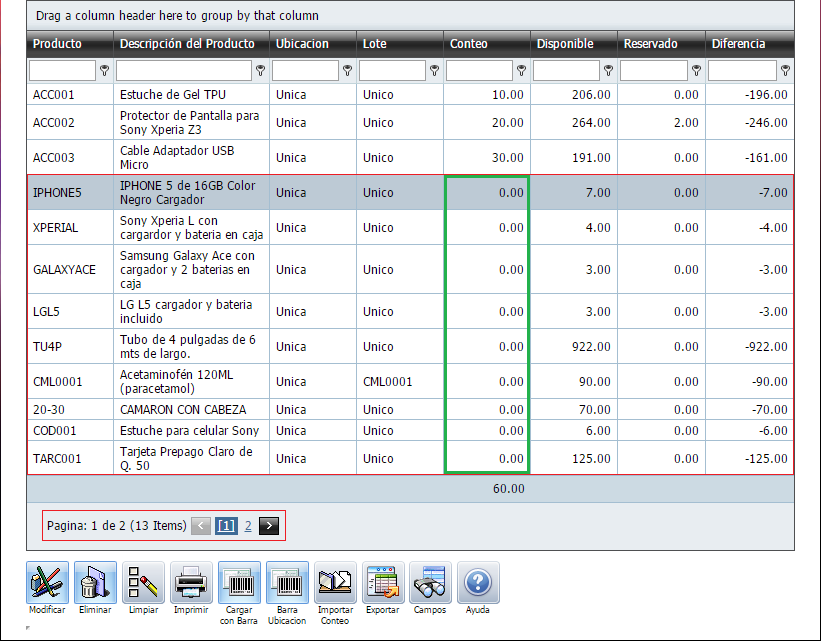Select the Barra Ubicacion icon

click(287, 582)
